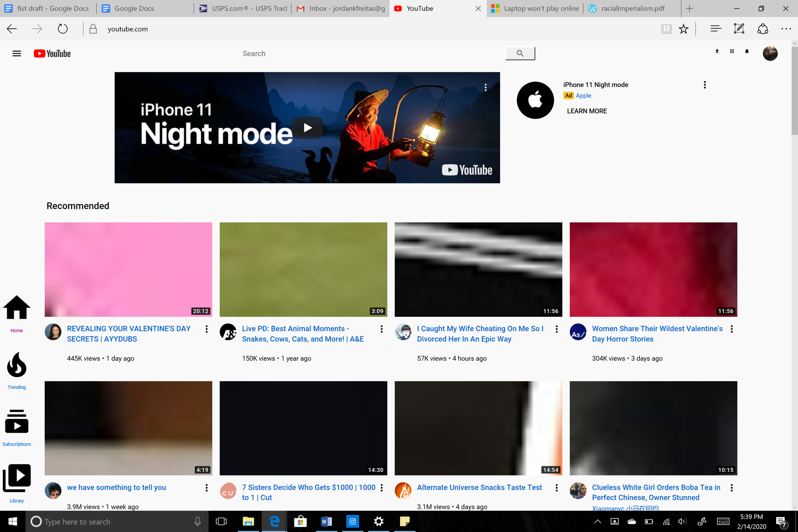Open the notifications bell

[747, 51]
